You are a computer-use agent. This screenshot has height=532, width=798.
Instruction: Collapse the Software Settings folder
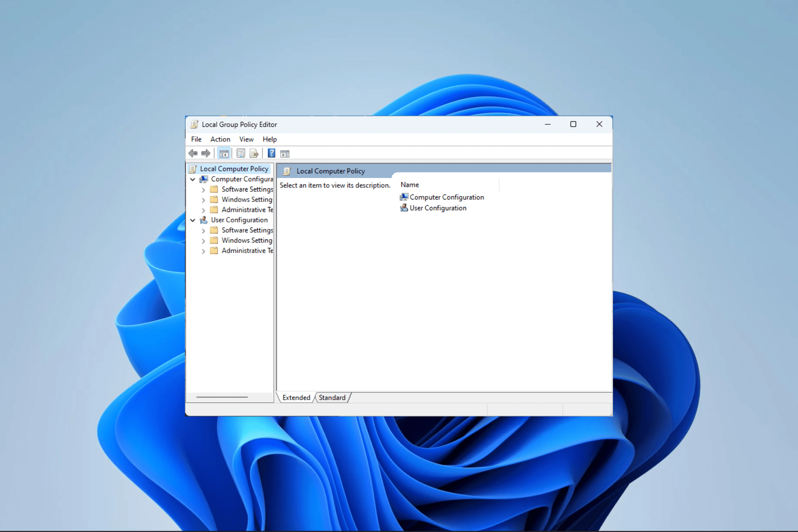click(203, 190)
